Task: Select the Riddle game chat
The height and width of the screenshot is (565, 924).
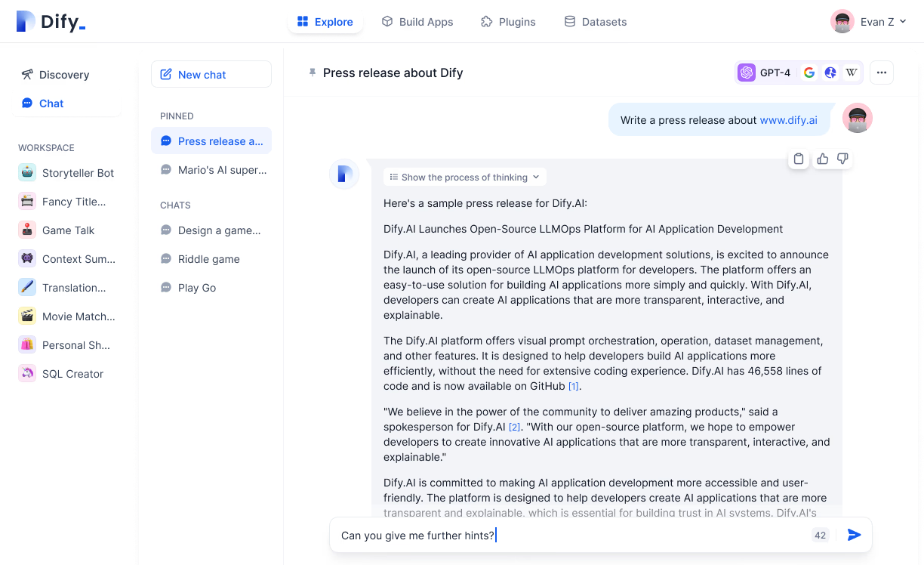Action: 211,259
